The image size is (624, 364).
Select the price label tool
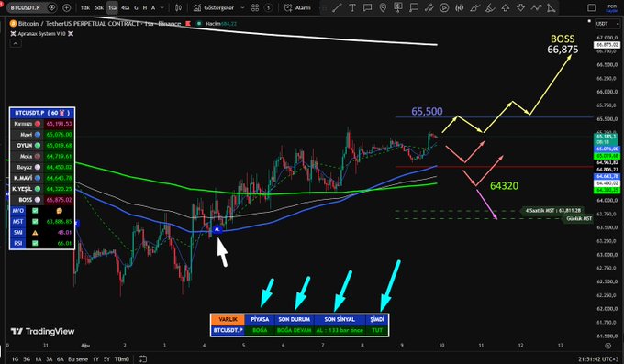[398, 7]
